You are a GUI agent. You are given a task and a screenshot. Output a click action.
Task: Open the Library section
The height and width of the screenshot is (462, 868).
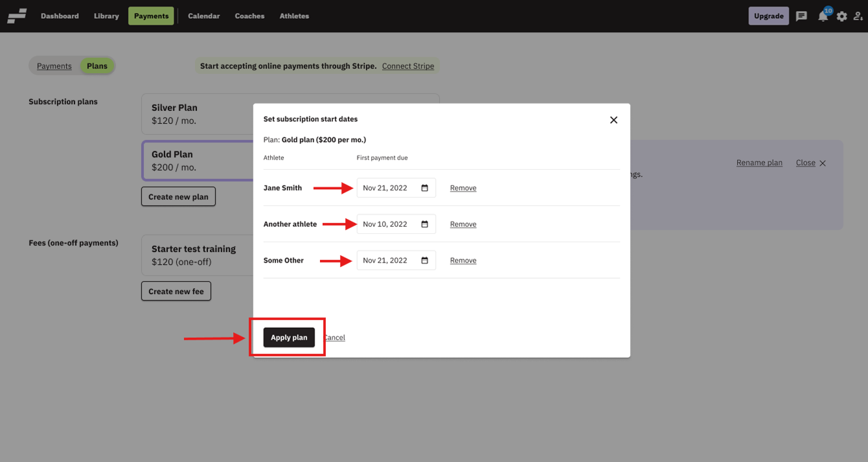click(106, 16)
